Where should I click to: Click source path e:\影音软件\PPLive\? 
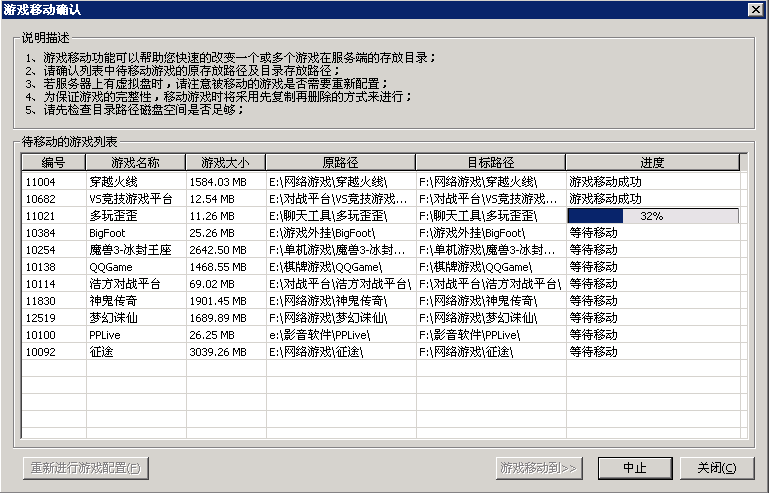320,335
